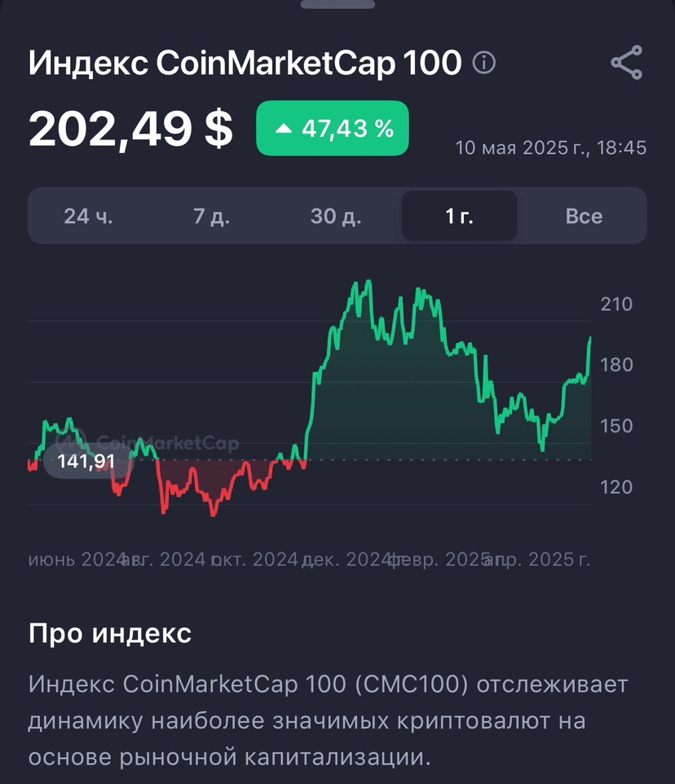Screen dimensions: 675x784
Task: Tap the index description text
Action: pos(328,720)
